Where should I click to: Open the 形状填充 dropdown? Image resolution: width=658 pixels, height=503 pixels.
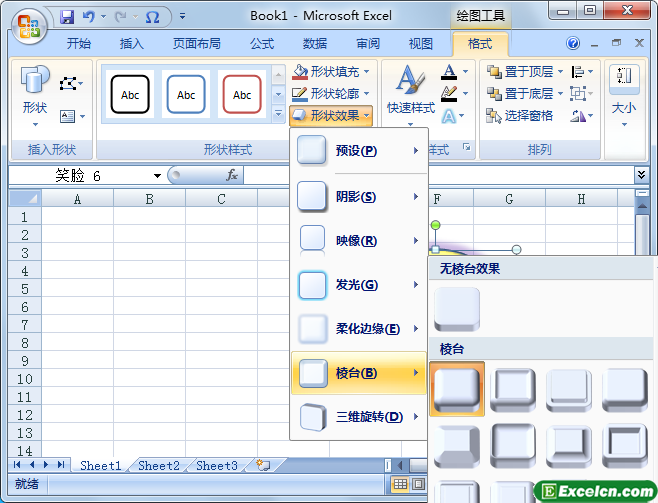click(332, 72)
